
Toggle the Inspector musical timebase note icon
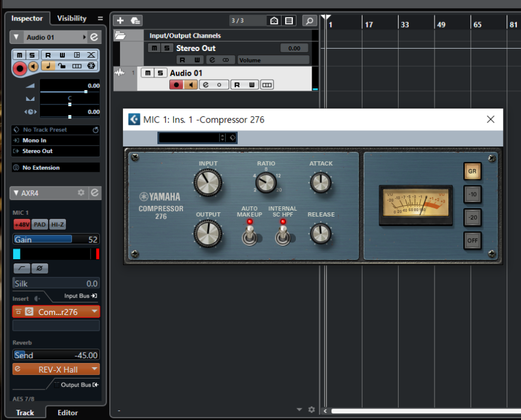tap(48, 66)
